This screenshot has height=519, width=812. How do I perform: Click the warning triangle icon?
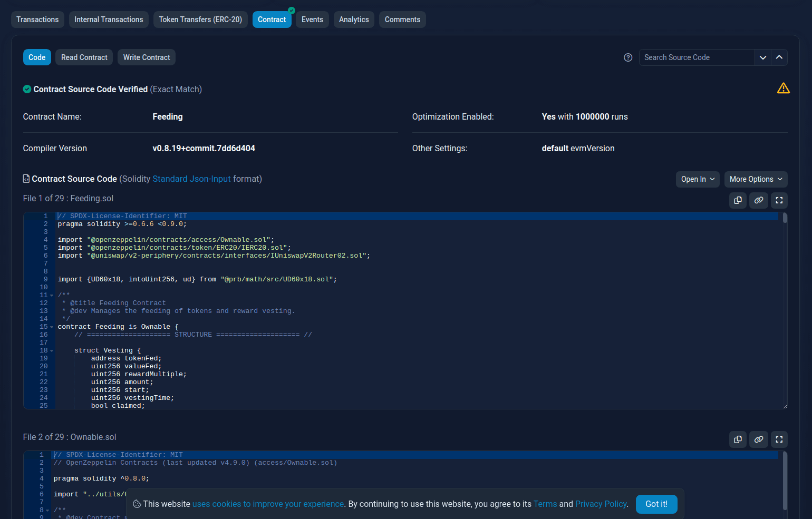click(x=784, y=88)
